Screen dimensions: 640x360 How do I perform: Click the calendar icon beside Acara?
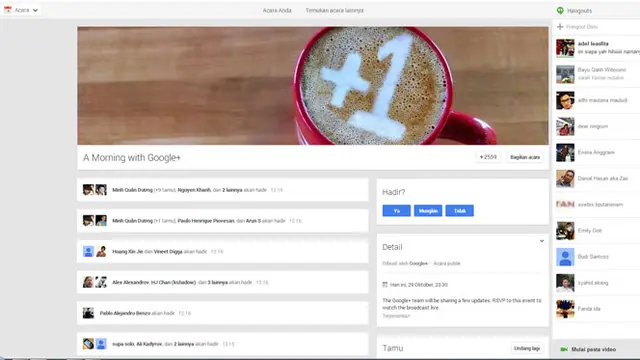8,10
